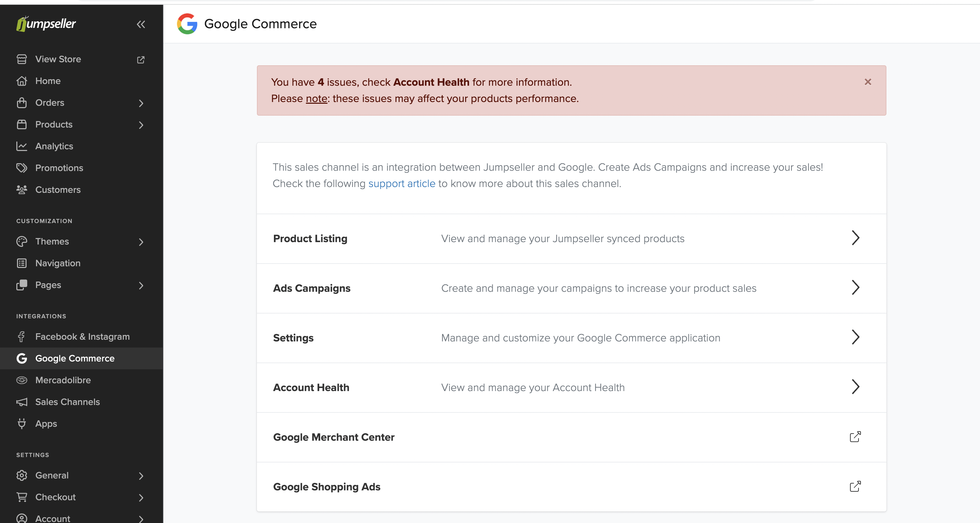980x523 pixels.
Task: Select Navigation under Customization
Action: pyautogui.click(x=58, y=263)
